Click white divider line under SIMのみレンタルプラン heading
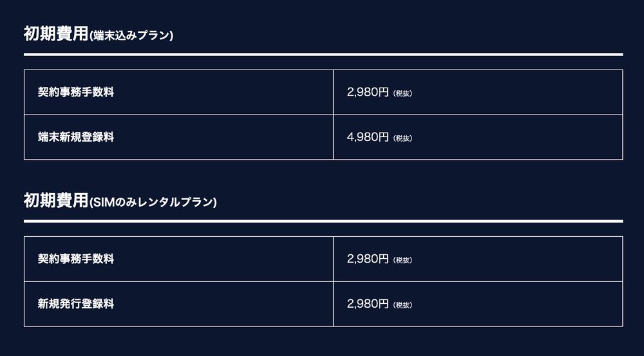This screenshot has width=644, height=356. click(323, 221)
